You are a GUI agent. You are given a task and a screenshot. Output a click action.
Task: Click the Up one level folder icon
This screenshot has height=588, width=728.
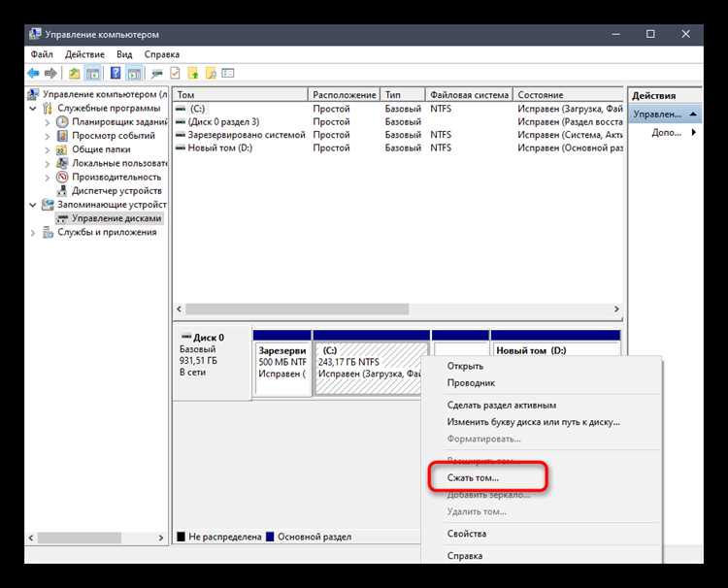pyautogui.click(x=75, y=73)
